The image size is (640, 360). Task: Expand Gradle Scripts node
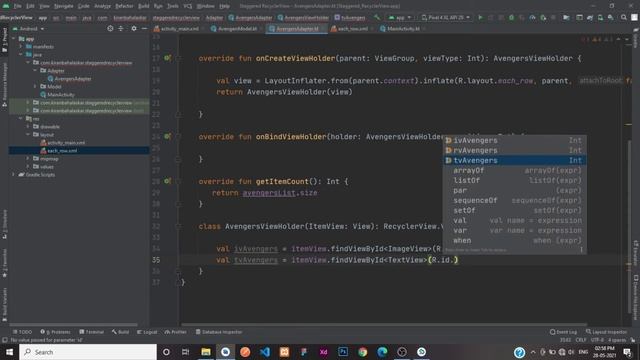pyautogui.click(x=13, y=175)
